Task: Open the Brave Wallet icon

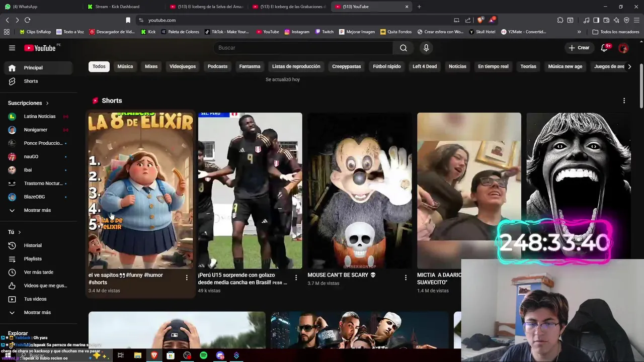Action: click(606, 20)
